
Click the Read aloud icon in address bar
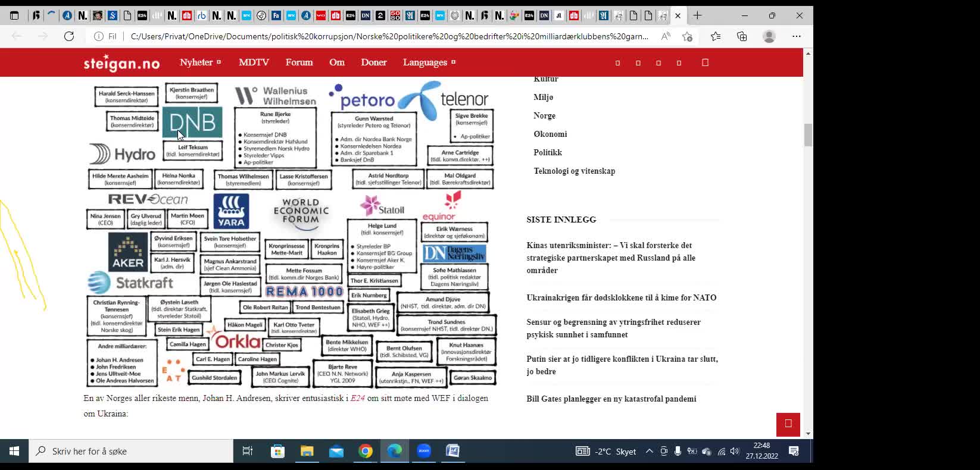[666, 36]
